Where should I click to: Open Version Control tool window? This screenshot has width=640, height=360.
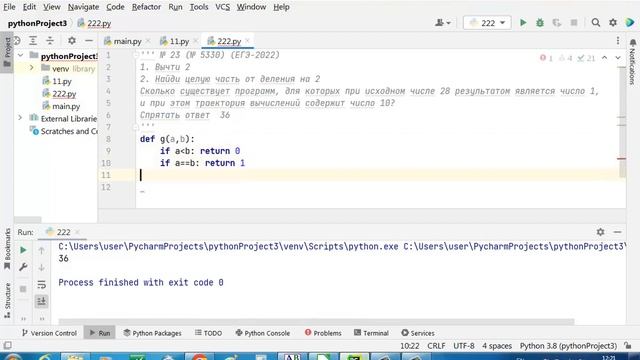click(x=49, y=333)
